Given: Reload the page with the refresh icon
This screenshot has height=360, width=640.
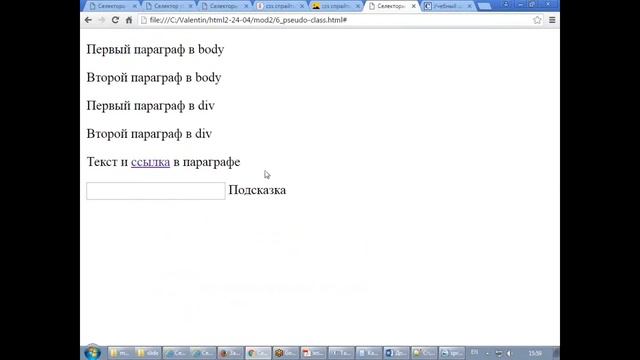Looking at the screenshot, I should coord(115,20).
